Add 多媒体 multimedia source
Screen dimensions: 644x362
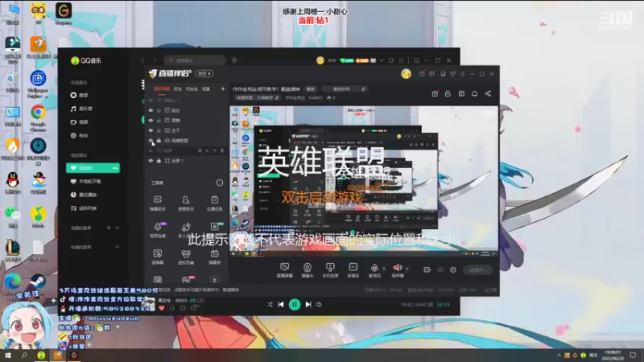pyautogui.click(x=353, y=270)
